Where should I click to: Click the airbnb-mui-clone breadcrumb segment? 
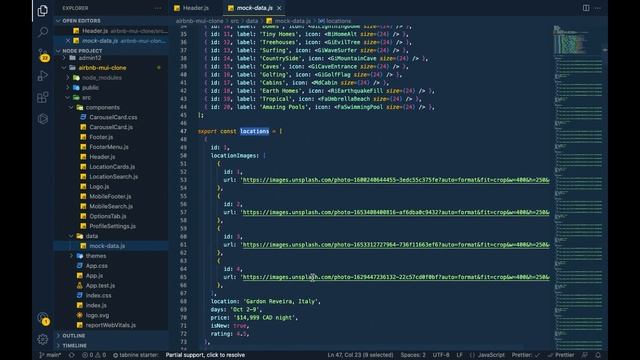click(x=200, y=21)
